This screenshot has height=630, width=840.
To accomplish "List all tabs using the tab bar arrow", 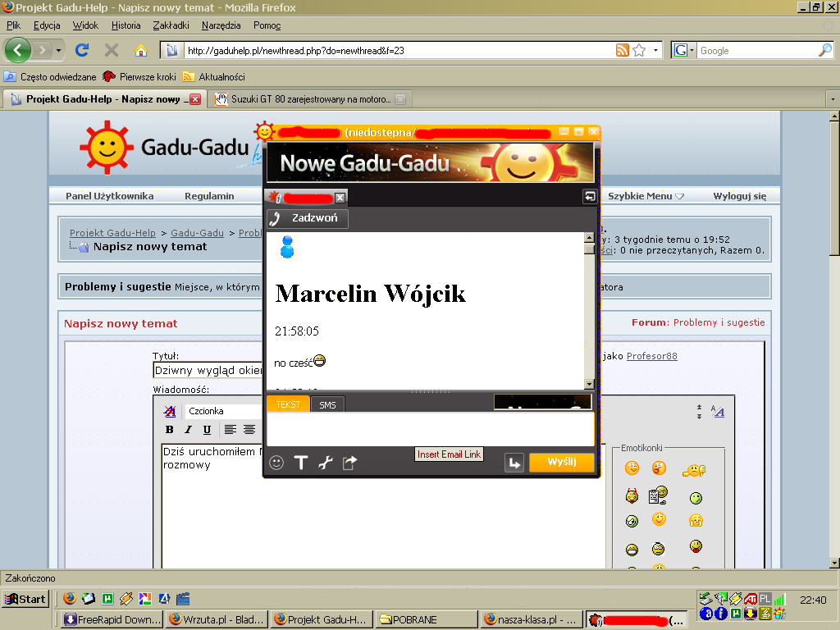I will (x=832, y=99).
